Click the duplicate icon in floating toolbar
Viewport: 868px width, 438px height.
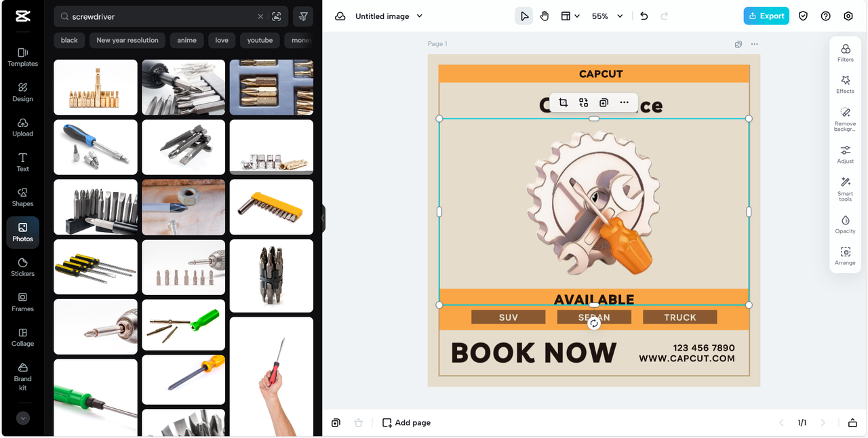604,102
